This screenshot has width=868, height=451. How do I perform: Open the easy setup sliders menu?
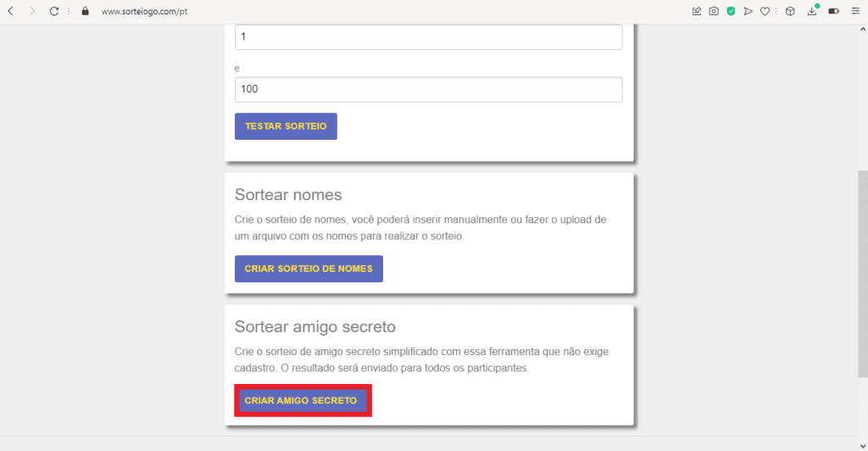point(854,11)
